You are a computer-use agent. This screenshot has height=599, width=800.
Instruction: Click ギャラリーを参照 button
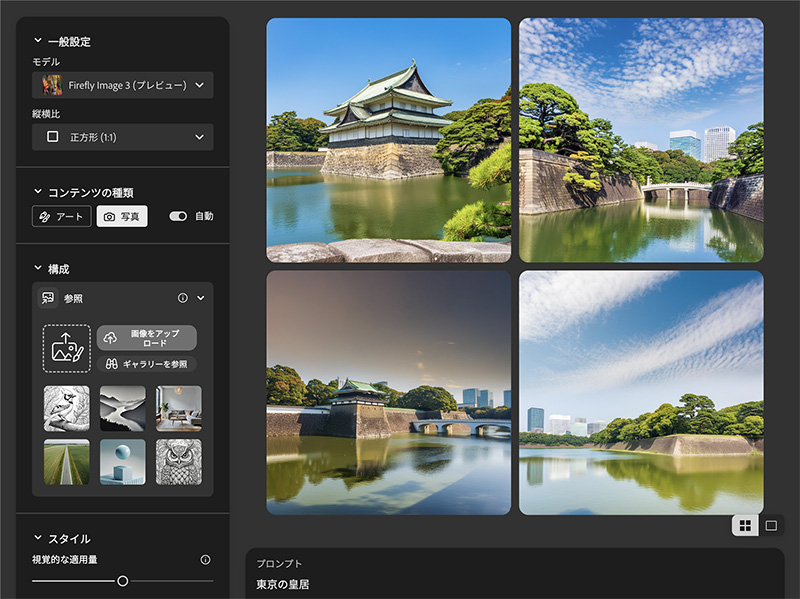tap(147, 365)
